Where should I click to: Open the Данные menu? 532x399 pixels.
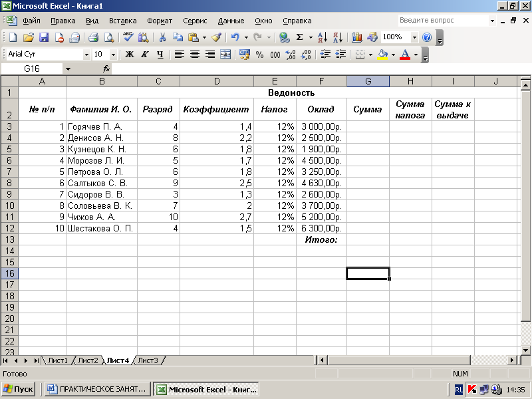231,21
